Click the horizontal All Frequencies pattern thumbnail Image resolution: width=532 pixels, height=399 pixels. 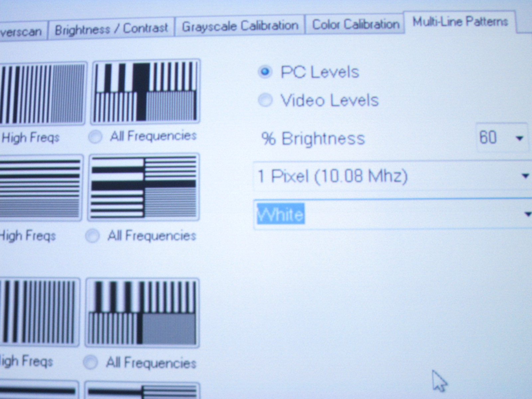144,187
